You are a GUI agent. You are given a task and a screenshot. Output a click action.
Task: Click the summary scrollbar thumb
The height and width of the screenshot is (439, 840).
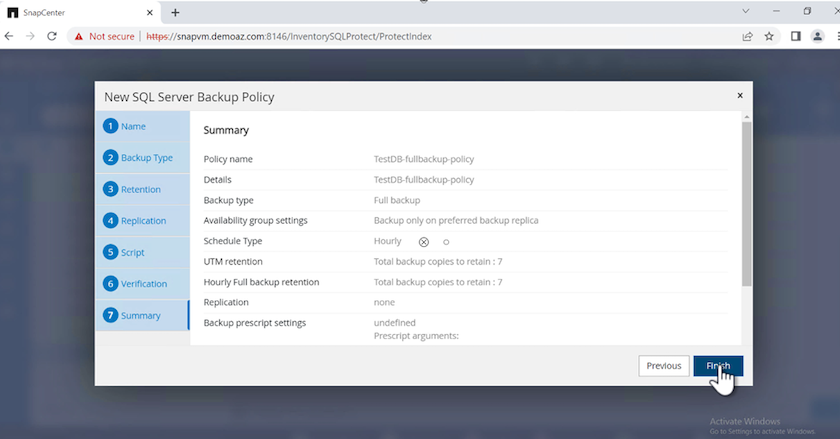(x=746, y=204)
